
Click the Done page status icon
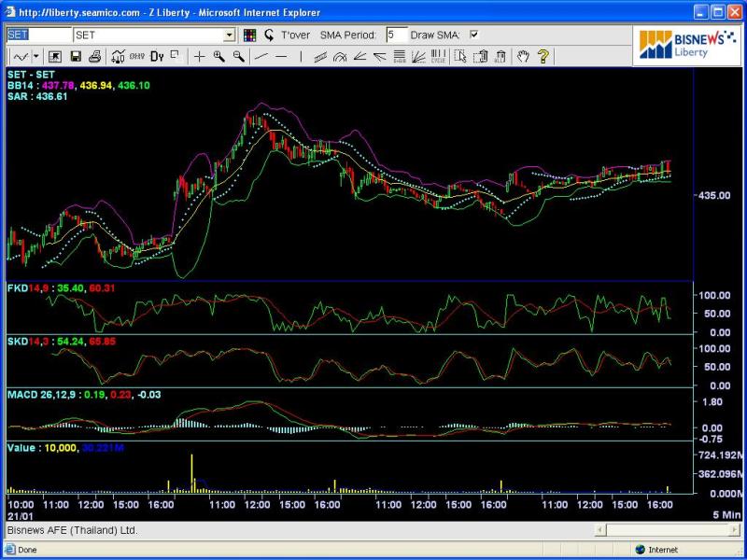10,550
